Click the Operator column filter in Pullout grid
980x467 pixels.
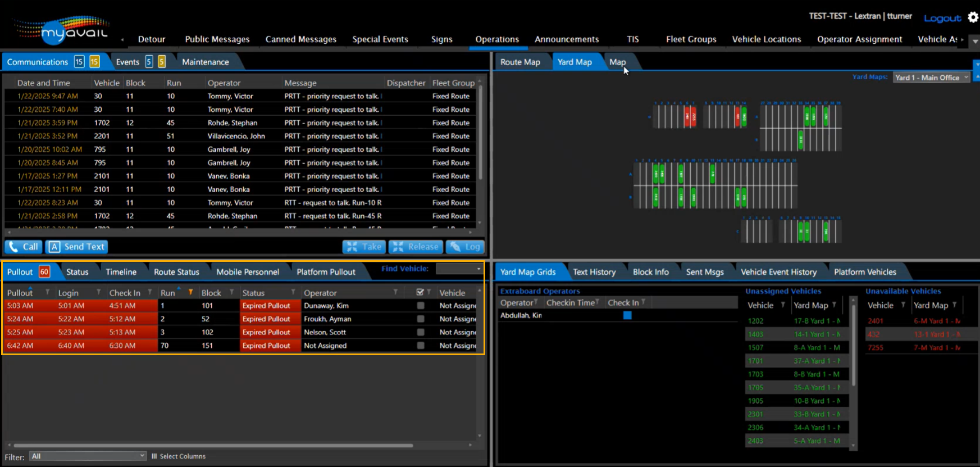pyautogui.click(x=395, y=292)
